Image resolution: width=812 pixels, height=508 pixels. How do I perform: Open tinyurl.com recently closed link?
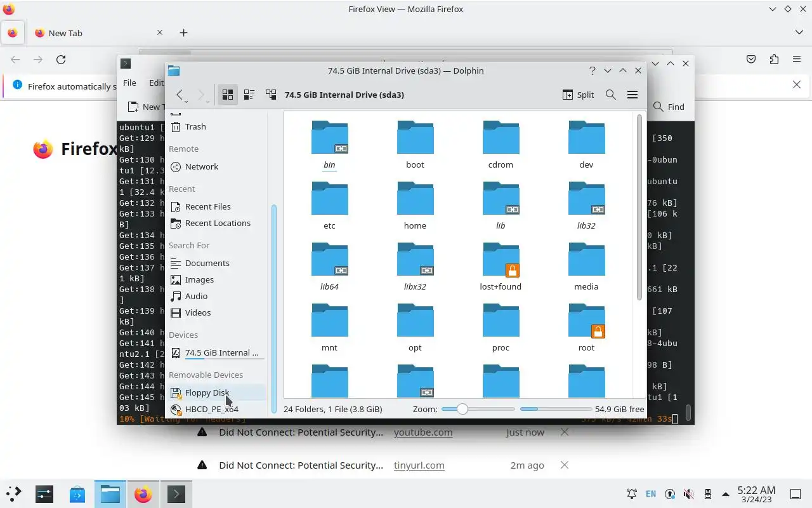(x=419, y=465)
